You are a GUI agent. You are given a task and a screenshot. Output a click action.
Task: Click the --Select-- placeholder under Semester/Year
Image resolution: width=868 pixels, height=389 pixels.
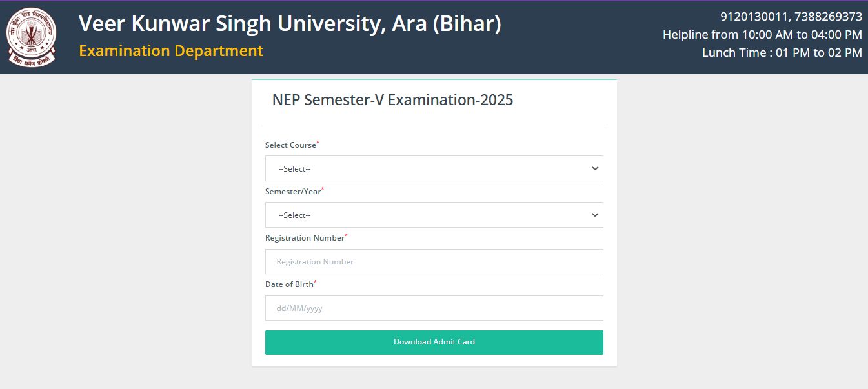click(x=294, y=215)
